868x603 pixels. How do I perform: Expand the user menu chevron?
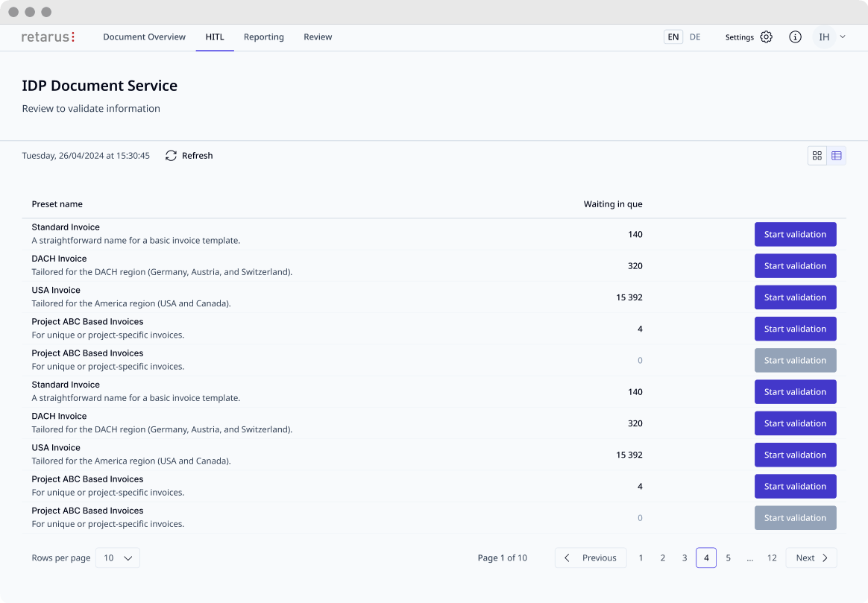(x=843, y=37)
